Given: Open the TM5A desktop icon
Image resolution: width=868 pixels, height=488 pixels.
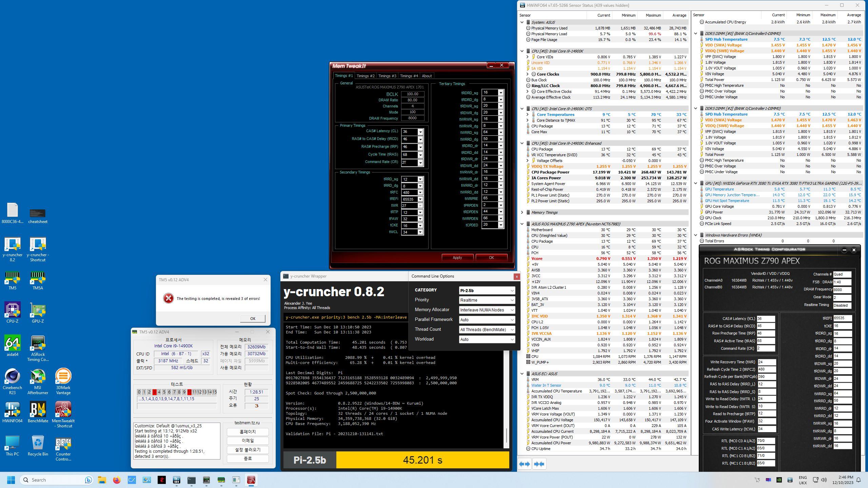Looking at the screenshot, I should click(38, 281).
